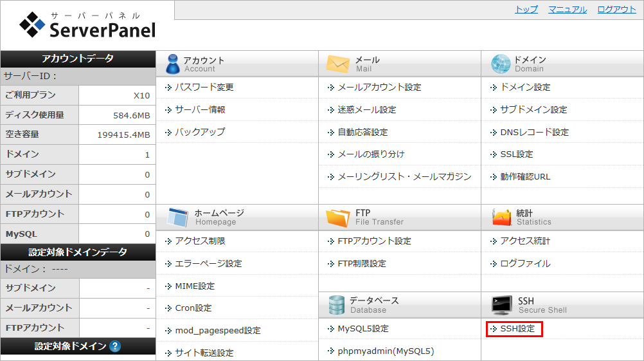Open SSH設定
644x361 pixels.
coord(517,329)
